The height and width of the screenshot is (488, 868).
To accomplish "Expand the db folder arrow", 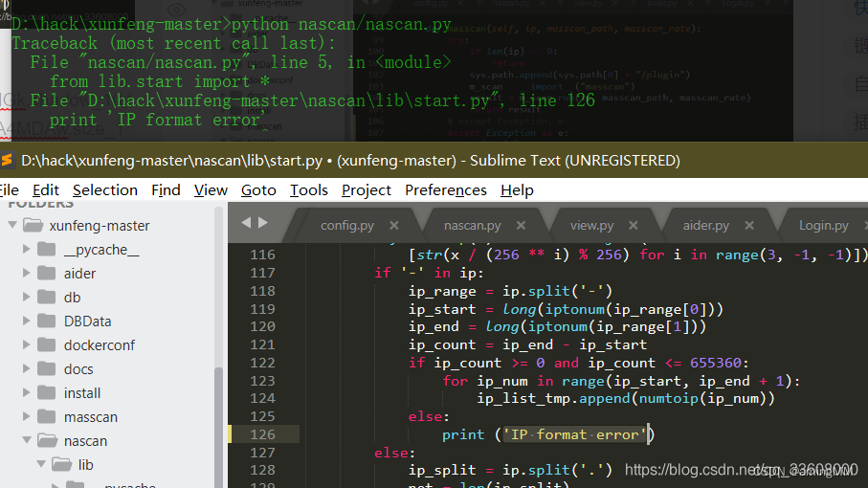I will click(x=26, y=297).
